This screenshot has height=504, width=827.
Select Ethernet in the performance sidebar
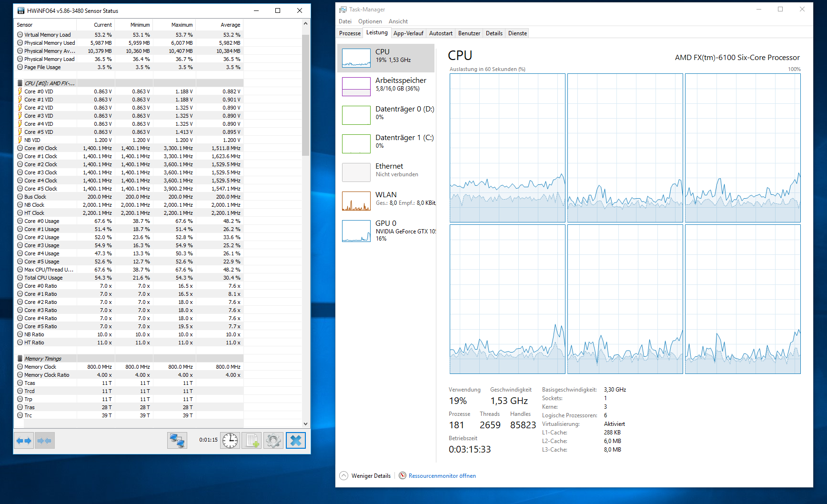pos(386,172)
